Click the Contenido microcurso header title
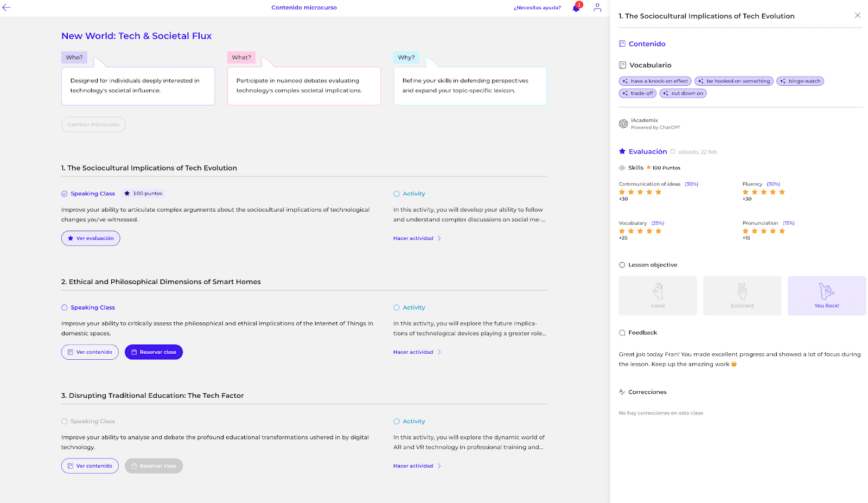This screenshot has height=503, width=868. (304, 8)
